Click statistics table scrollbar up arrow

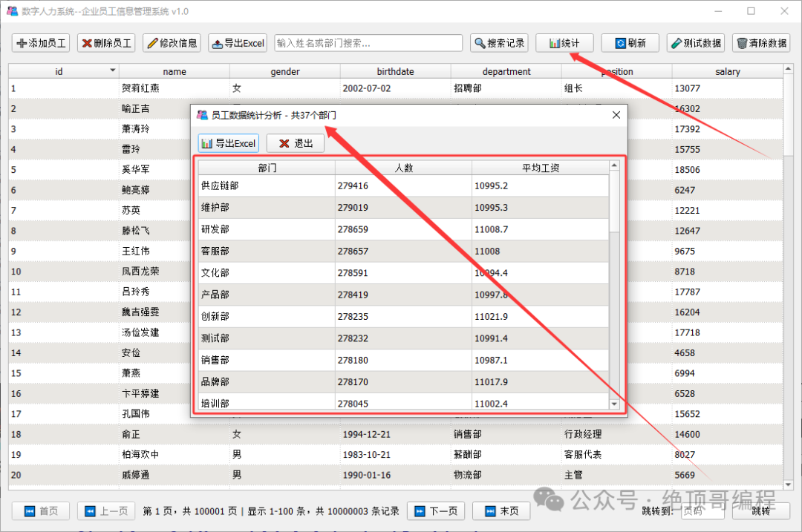click(x=614, y=165)
